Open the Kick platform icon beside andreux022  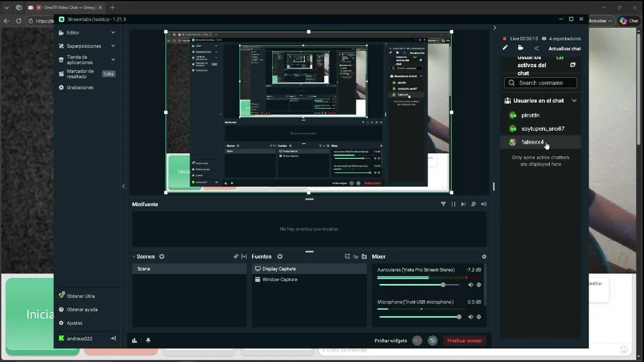[61, 339]
